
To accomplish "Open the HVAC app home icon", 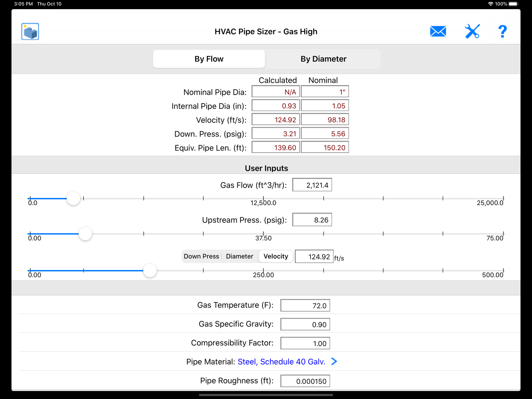I will coord(30,32).
